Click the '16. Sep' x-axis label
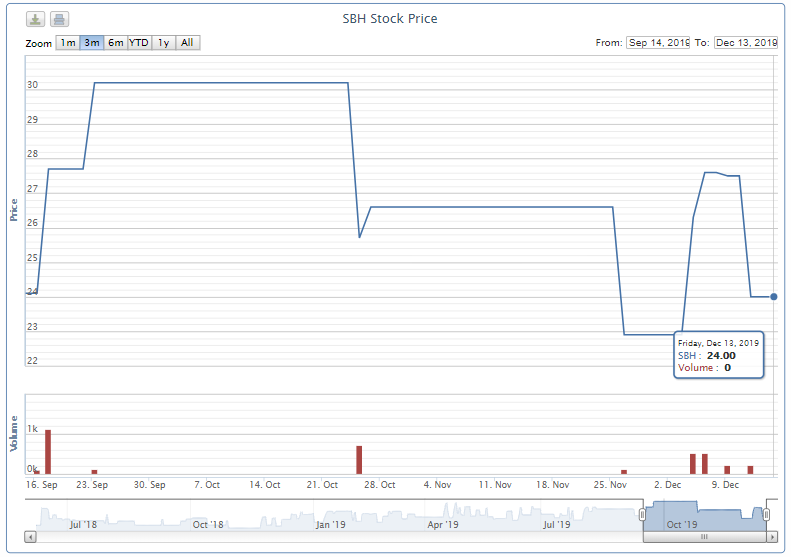 (41, 485)
